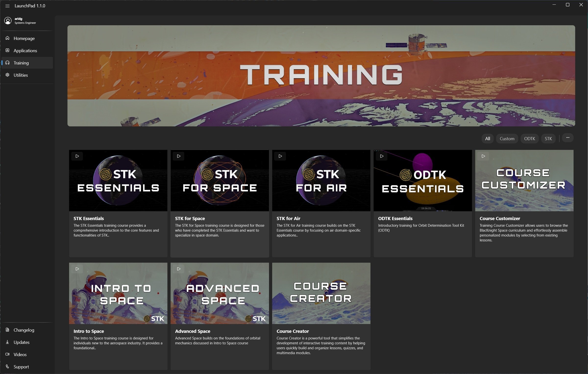Open the Course Customizer thumbnail
The width and height of the screenshot is (588, 374).
524,181
